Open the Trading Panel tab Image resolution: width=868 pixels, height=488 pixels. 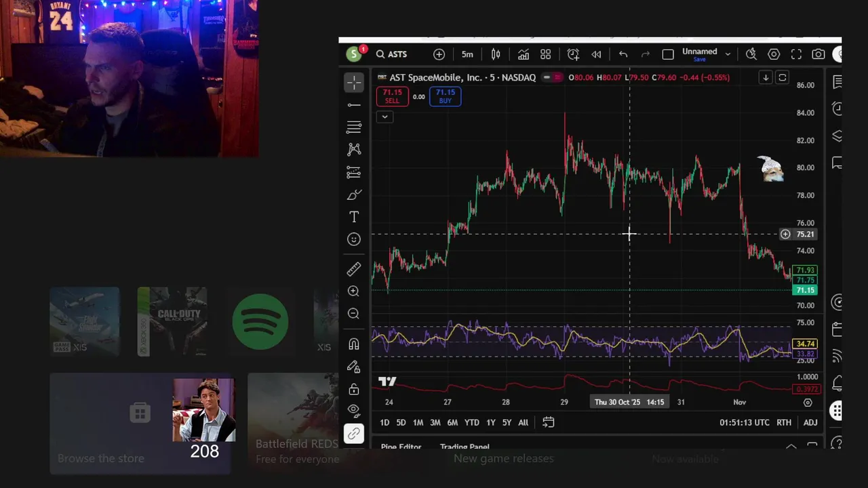pos(465,447)
